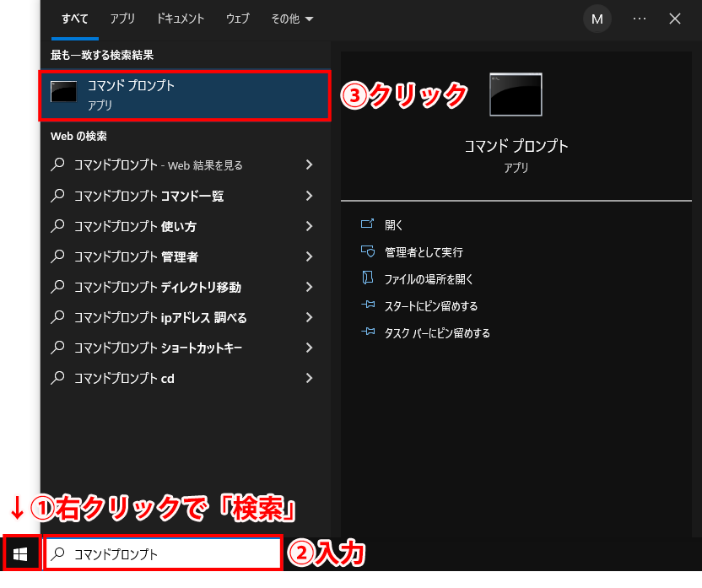
Task: Select the ウェブ search tab
Action: click(x=238, y=19)
